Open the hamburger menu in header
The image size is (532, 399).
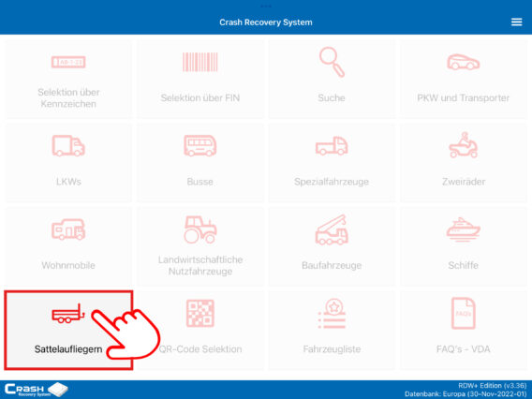coord(516,22)
